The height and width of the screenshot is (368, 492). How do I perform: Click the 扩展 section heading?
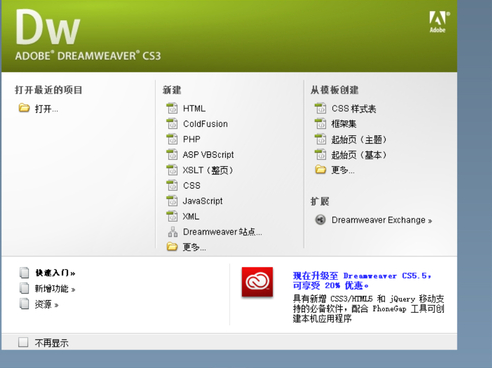point(320,201)
